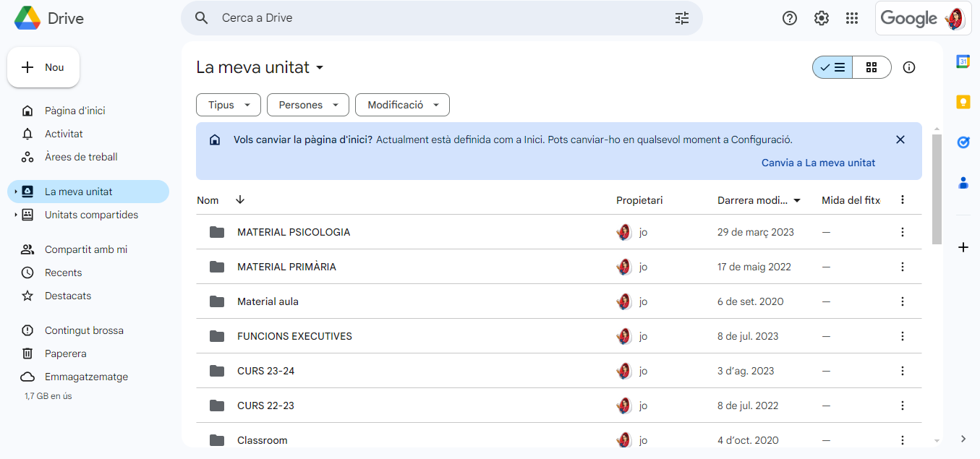
Task: Expand the Unitats compartides tree arrow
Action: pyautogui.click(x=15, y=215)
